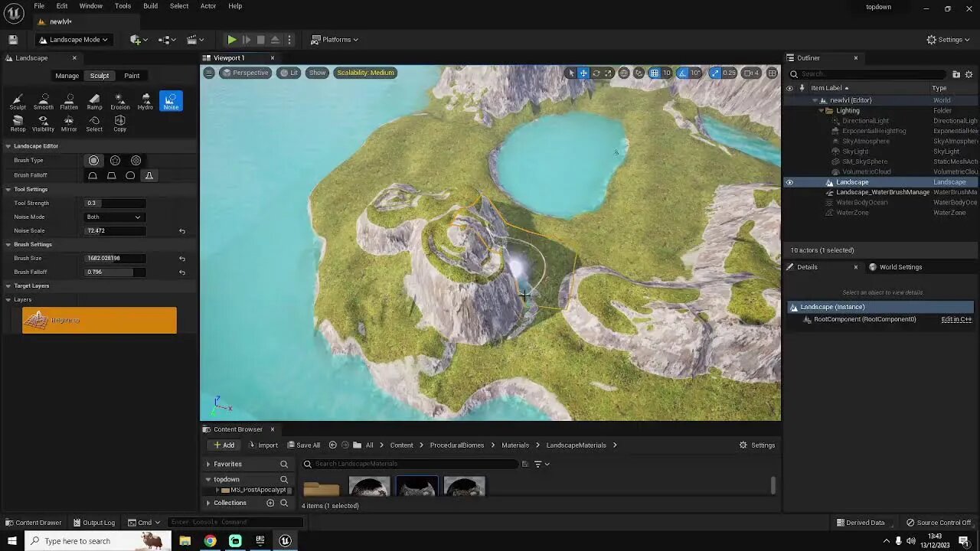
Task: Open the Landscape Mode dropdown
Action: pyautogui.click(x=73, y=40)
